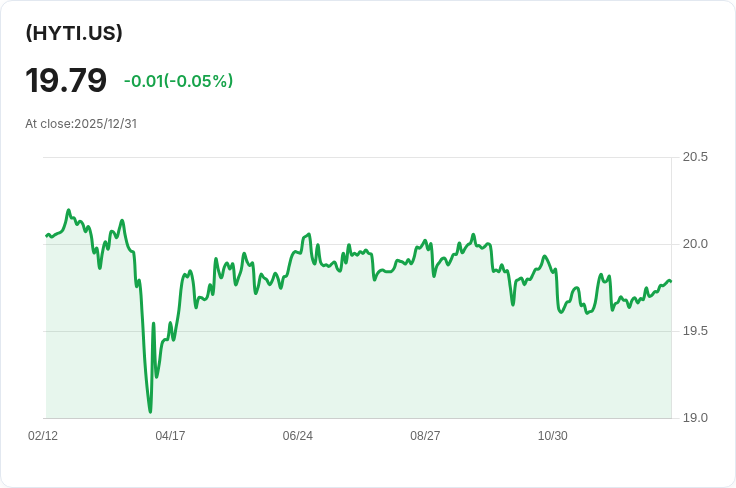This screenshot has height=488, width=736.
Task: Select the 04/17 x-axis date label
Action: tap(171, 436)
